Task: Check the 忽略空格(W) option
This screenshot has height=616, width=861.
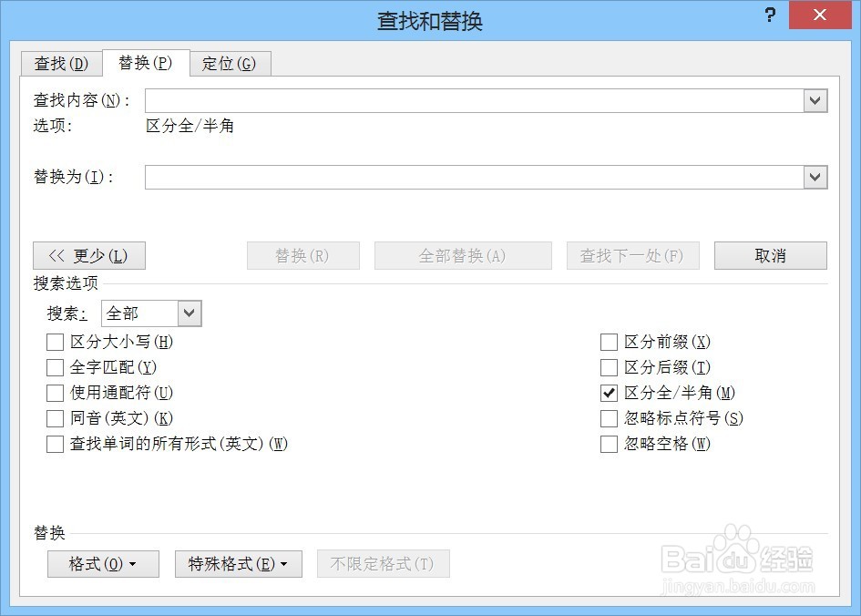Action: [x=609, y=444]
